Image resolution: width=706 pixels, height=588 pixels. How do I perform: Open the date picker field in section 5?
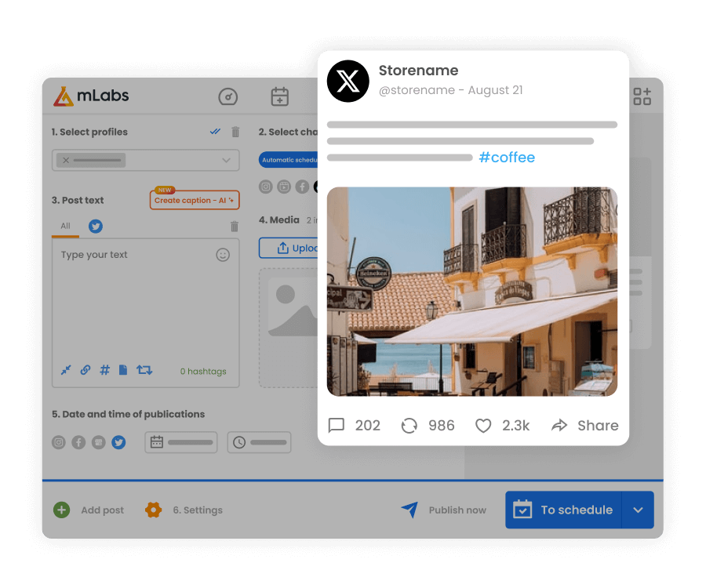[181, 442]
